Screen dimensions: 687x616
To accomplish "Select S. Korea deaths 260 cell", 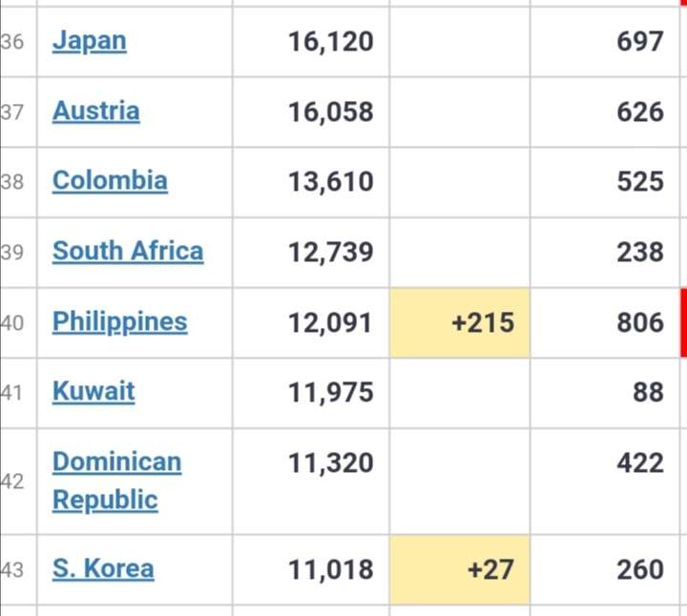I will click(x=605, y=569).
